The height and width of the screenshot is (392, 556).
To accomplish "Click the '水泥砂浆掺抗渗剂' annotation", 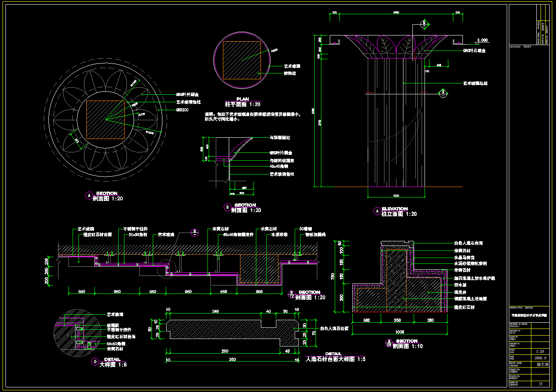I will tap(470, 263).
